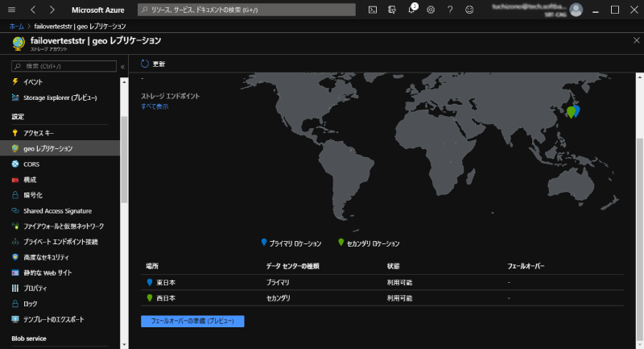This screenshot has width=644, height=349.
Task: Click the sidebar scroll down arrow
Action: 124,344
